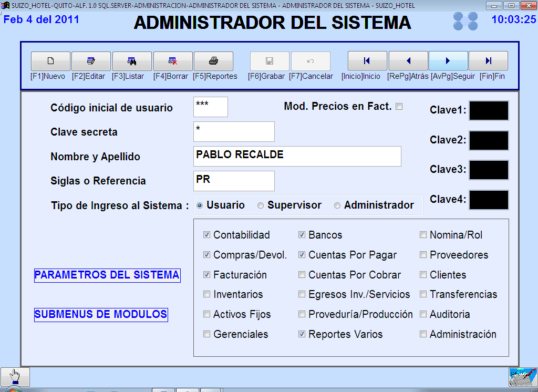
Task: Go back with RePg Atrás arrow
Action: point(408,61)
